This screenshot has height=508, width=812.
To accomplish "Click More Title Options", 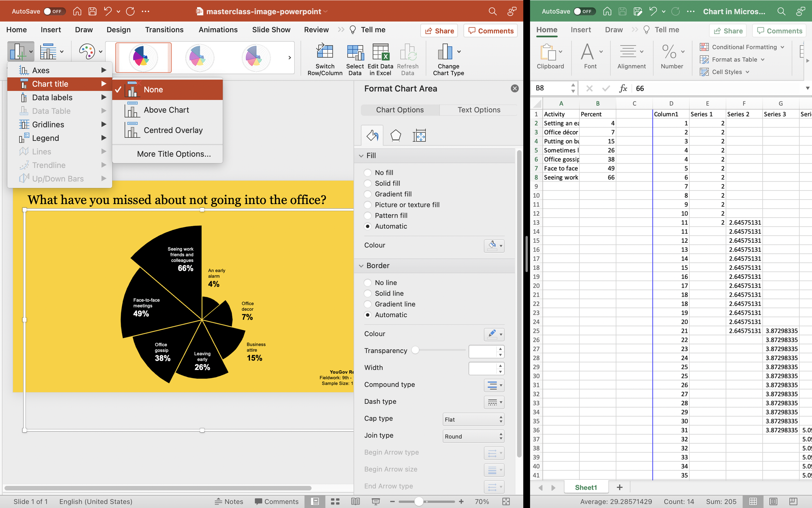I will pyautogui.click(x=173, y=154).
